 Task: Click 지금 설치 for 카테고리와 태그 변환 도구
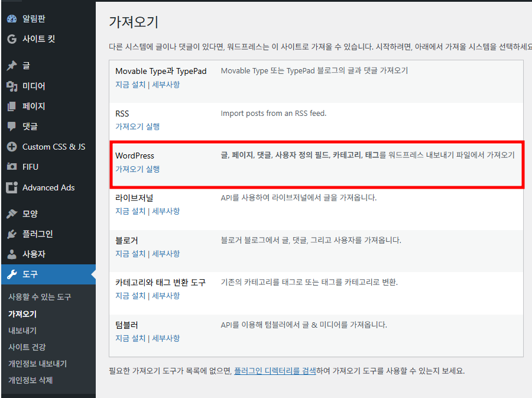click(130, 296)
